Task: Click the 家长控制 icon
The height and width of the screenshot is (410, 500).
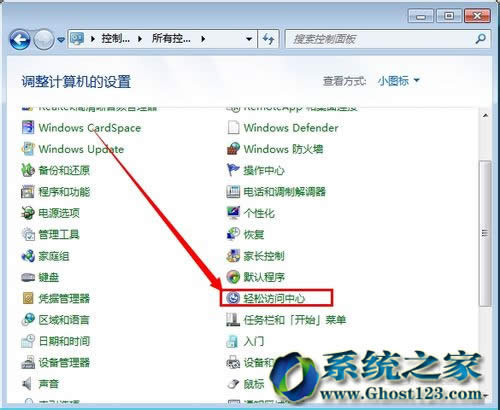Action: (233, 256)
